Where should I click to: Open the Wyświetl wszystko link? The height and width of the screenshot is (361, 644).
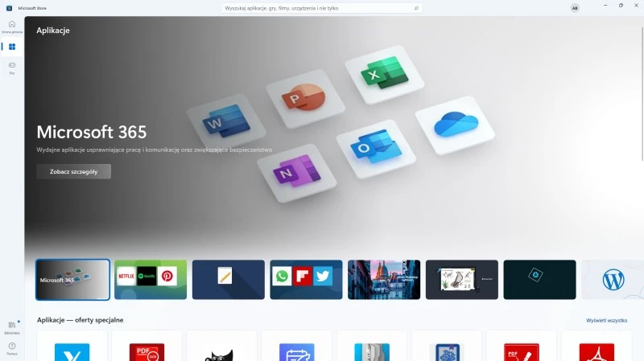607,320
